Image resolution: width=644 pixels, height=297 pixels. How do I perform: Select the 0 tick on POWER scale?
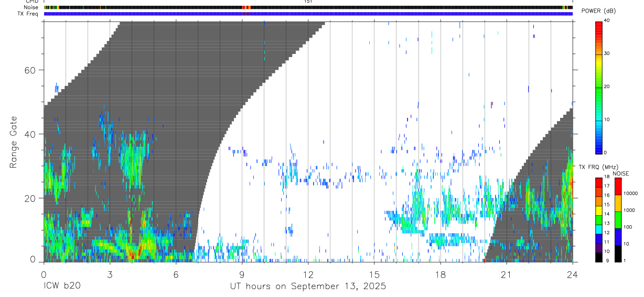tap(606, 152)
